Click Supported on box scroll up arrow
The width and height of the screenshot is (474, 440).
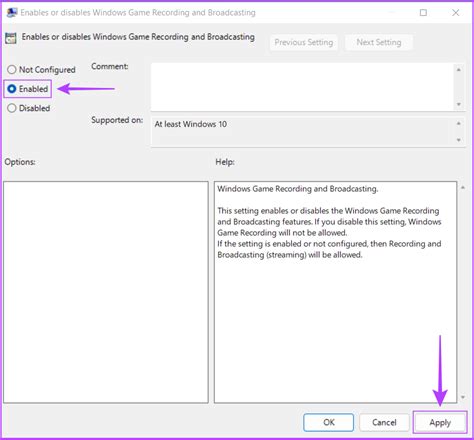[459, 123]
